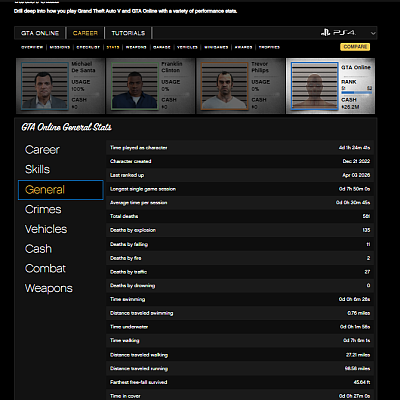Click 'Longest single game session' row label

click(x=143, y=189)
